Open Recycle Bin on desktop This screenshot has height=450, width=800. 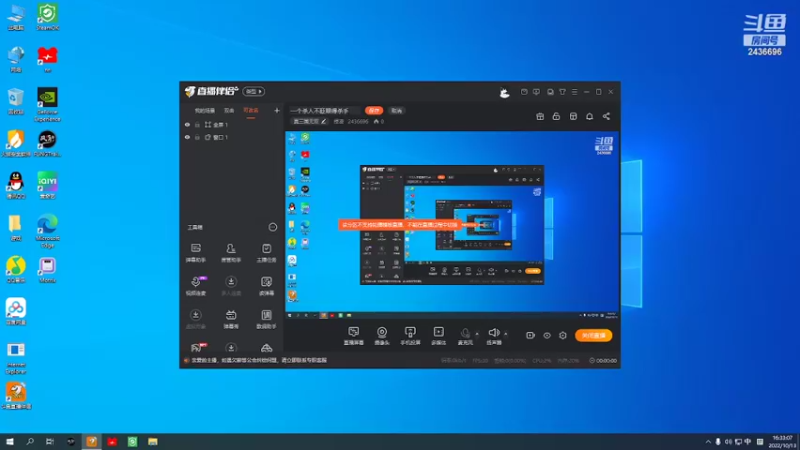(x=16, y=101)
